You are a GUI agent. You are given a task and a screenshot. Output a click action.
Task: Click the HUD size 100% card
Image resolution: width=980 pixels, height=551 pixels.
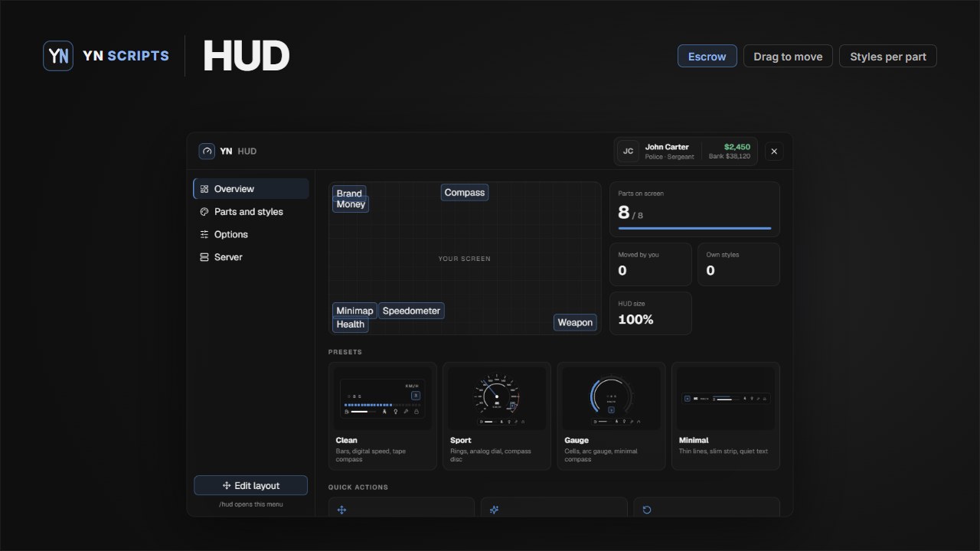(x=651, y=313)
